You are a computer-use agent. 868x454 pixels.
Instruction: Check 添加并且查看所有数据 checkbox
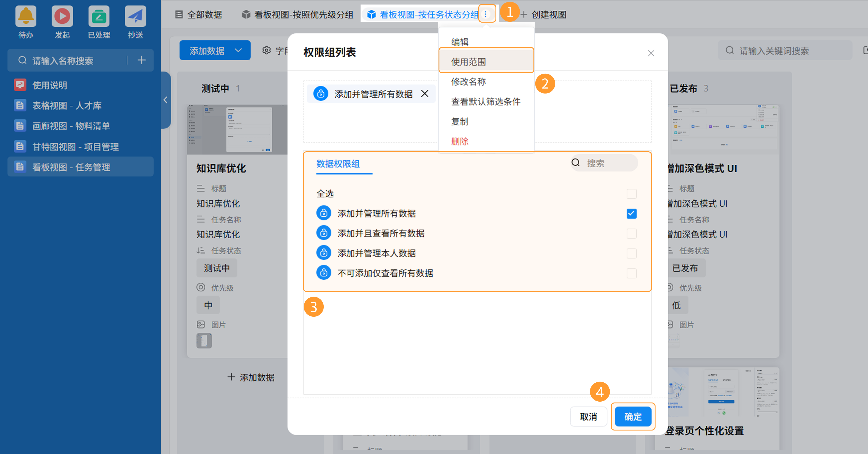631,233
